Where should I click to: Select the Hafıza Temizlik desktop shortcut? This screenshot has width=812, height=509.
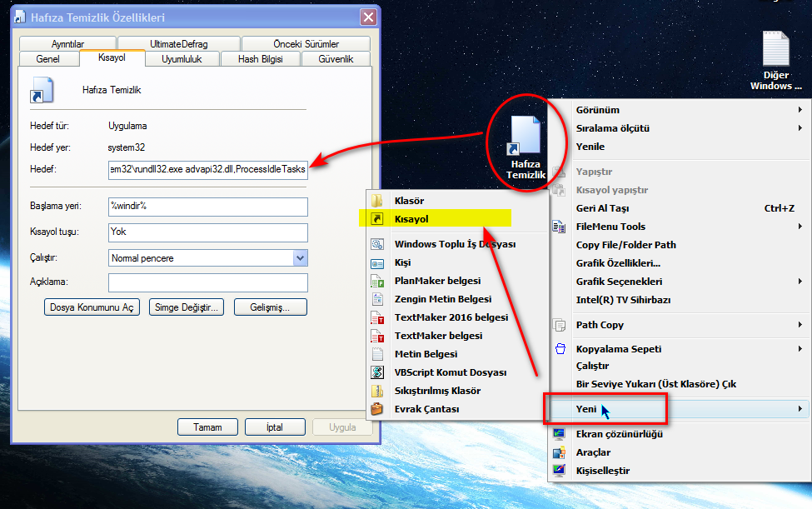tap(526, 147)
